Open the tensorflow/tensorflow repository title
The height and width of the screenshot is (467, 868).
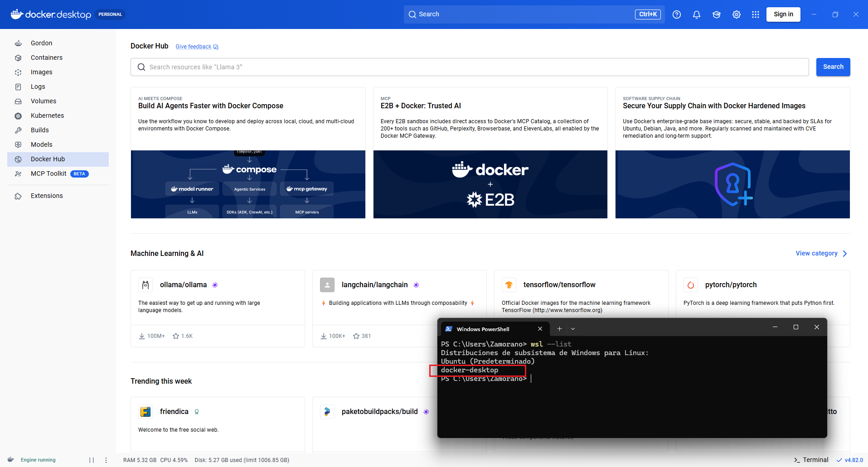559,285
